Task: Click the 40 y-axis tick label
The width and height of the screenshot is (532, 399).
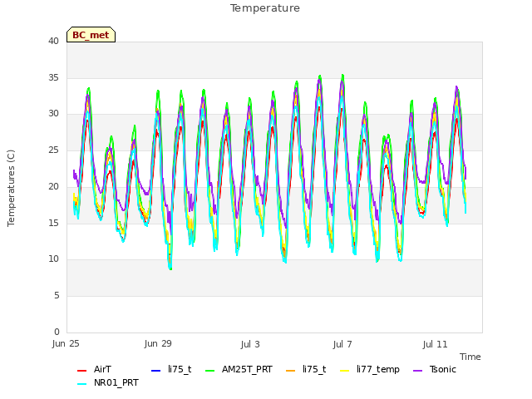Action: pos(53,42)
